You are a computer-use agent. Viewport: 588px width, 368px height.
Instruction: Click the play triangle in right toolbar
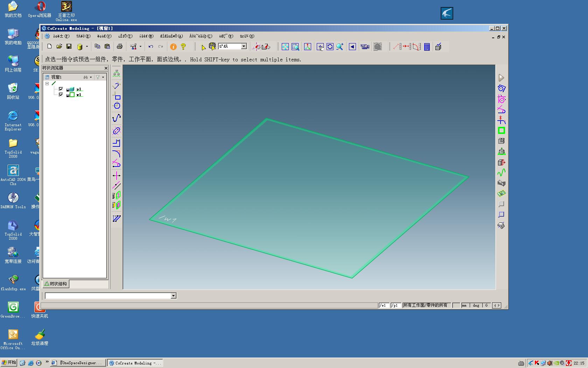pos(501,78)
